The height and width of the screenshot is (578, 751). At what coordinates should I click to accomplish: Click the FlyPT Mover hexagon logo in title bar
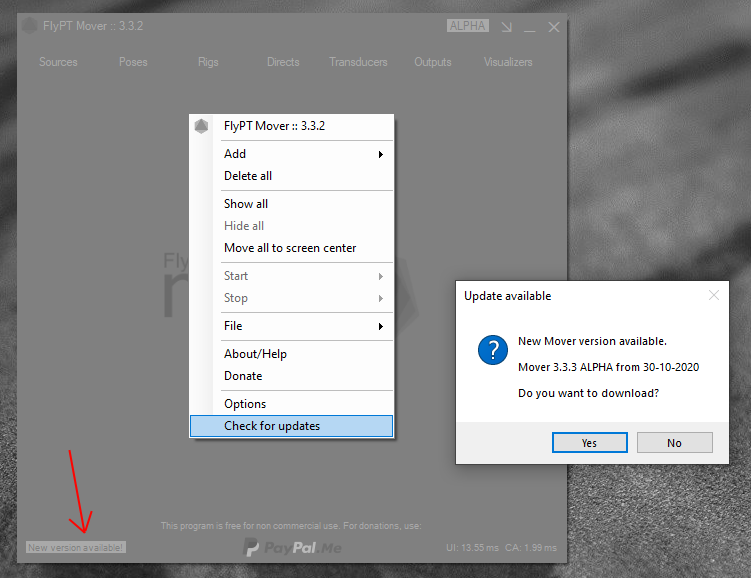coord(29,26)
